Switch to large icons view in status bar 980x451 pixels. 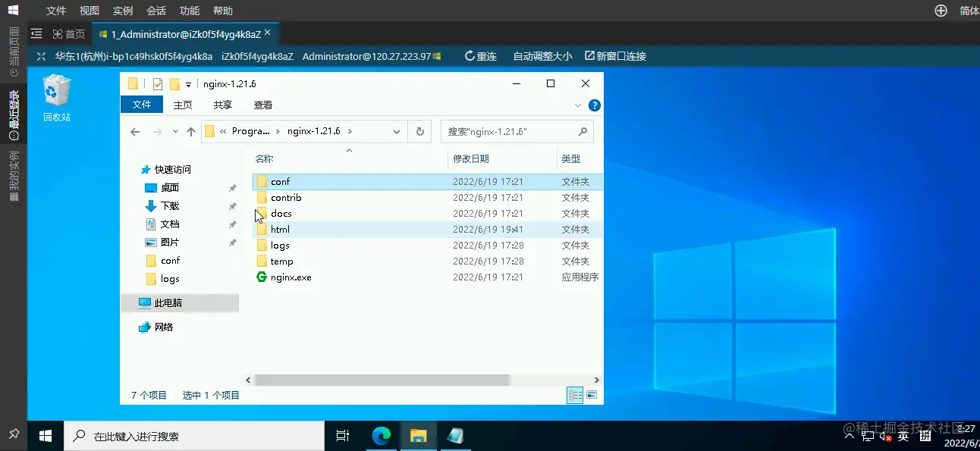coord(592,395)
